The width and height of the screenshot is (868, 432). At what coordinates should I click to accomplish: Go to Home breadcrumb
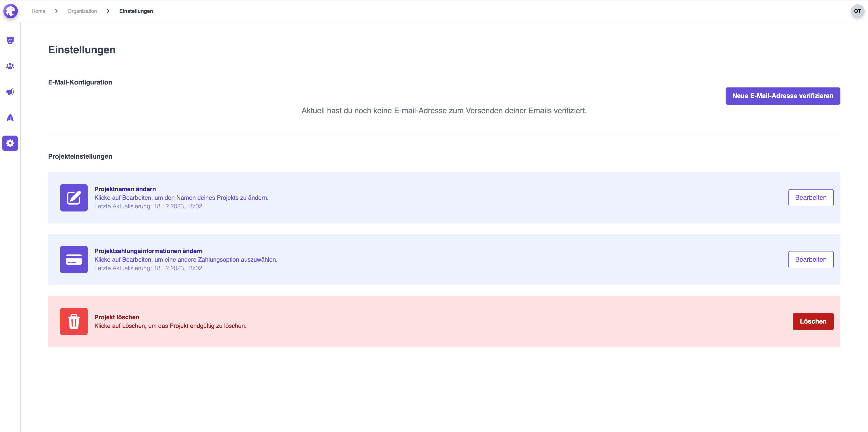click(38, 11)
